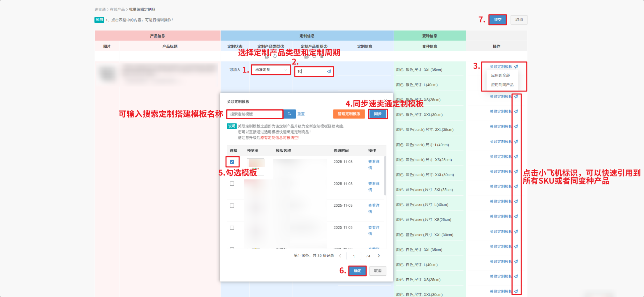Click the help icon next to 定制产品周期
The height and width of the screenshot is (297, 644).
[x=326, y=46]
